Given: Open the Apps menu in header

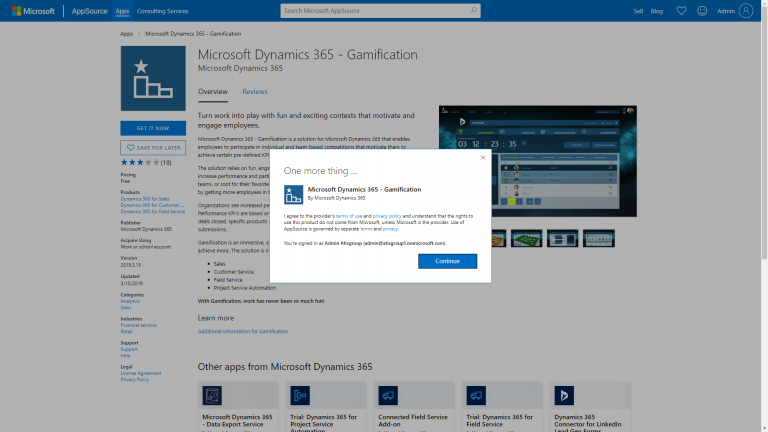Looking at the screenshot, I should [122, 11].
